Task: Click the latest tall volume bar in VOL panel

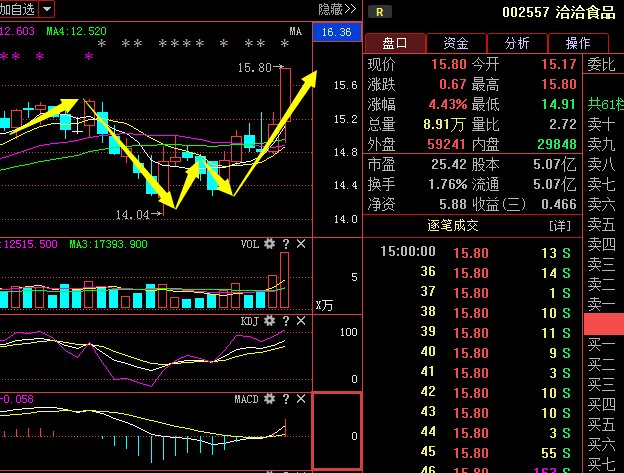Action: [x=285, y=280]
